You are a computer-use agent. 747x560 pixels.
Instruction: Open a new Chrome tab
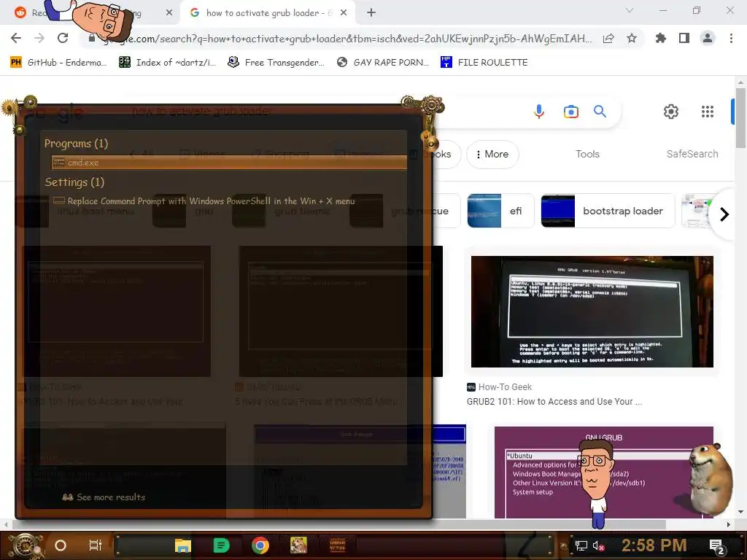pyautogui.click(x=371, y=13)
